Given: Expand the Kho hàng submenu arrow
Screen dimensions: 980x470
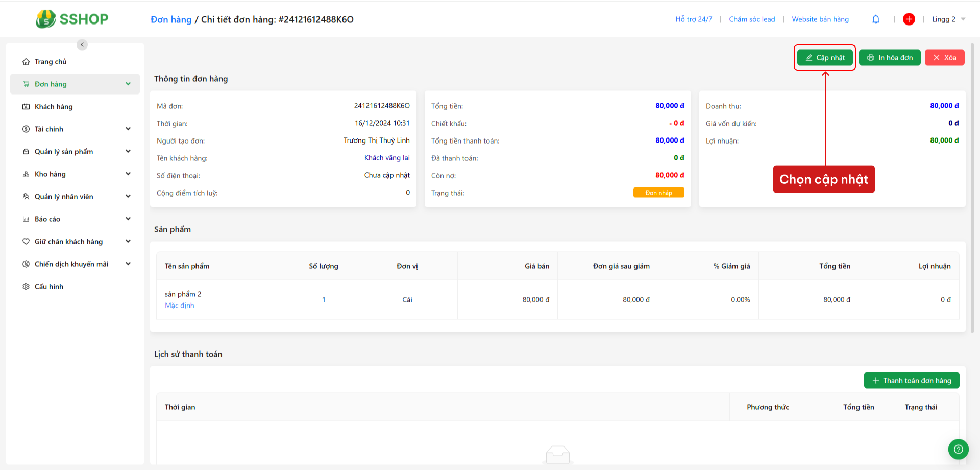Looking at the screenshot, I should [x=128, y=174].
